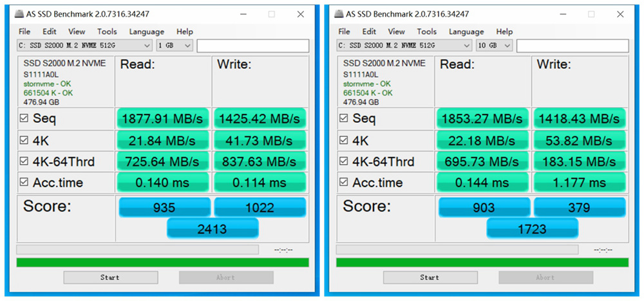
Task: Click the gray progress bar in left window
Action: [x=138, y=250]
